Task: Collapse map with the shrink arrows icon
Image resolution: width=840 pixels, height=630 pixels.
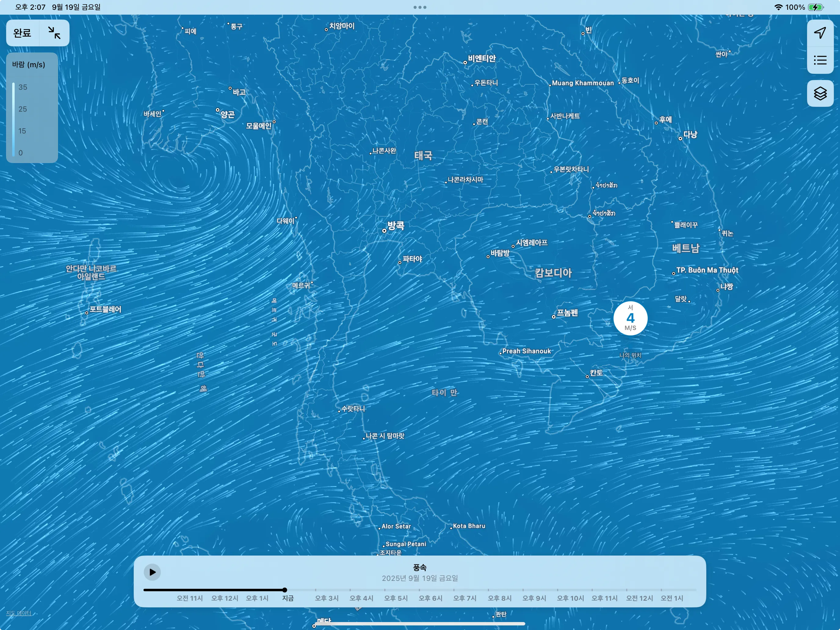Action: tap(54, 33)
